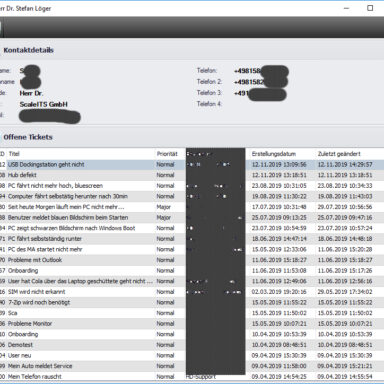The height and width of the screenshot is (384, 384).
Task: Maximize the contact window
Action: (x=370, y=8)
